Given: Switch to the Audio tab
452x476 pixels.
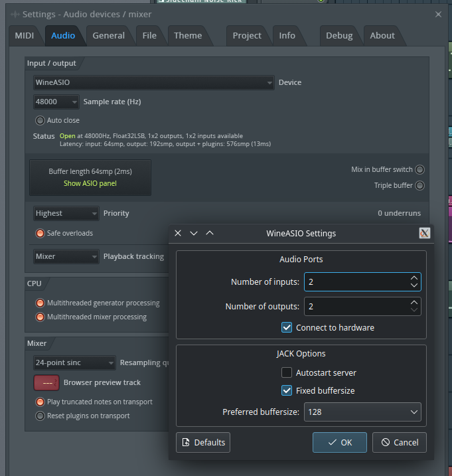Looking at the screenshot, I should tap(63, 36).
